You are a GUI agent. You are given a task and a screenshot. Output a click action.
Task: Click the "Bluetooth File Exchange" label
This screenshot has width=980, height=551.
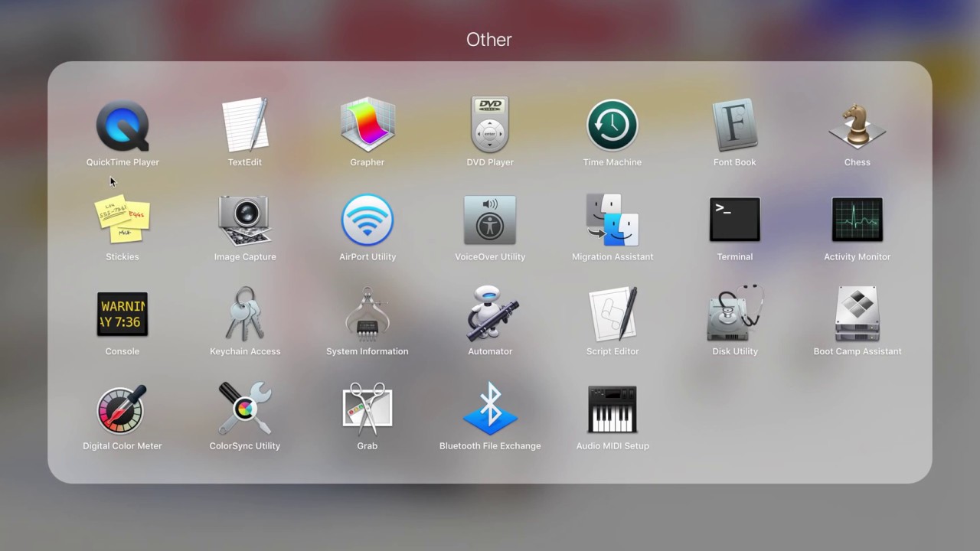tap(490, 446)
